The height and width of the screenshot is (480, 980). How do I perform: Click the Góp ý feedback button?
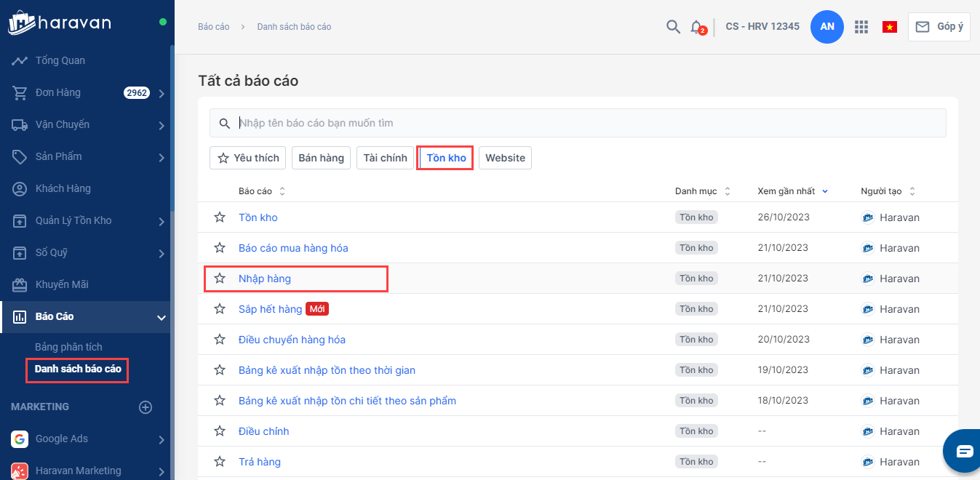click(x=939, y=27)
